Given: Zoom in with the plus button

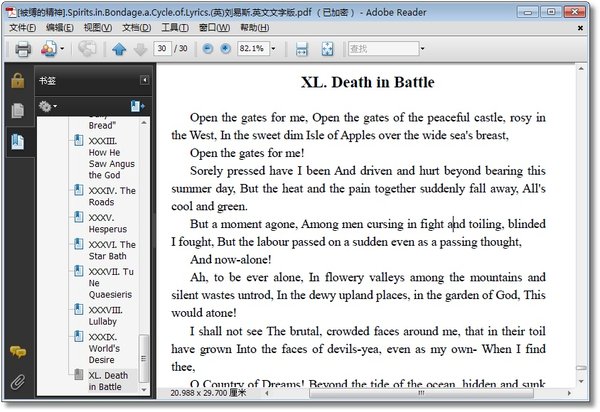Looking at the screenshot, I should [226, 49].
